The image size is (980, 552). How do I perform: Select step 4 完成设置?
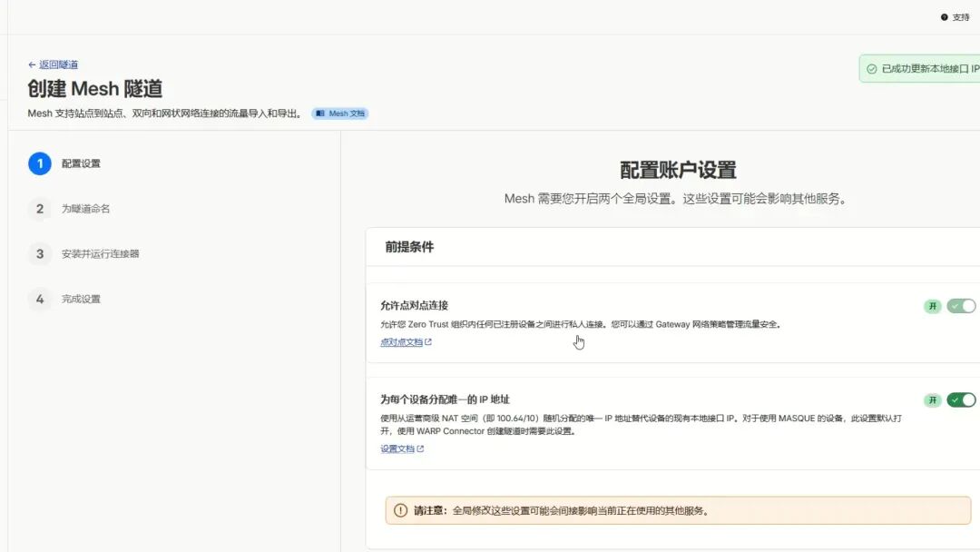[x=81, y=299]
